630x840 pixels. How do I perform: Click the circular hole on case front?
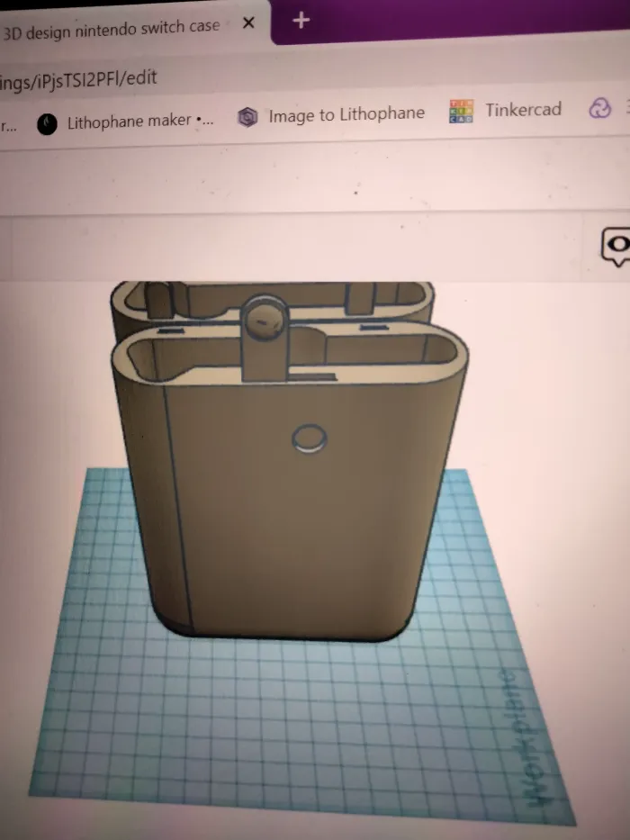coord(309,438)
